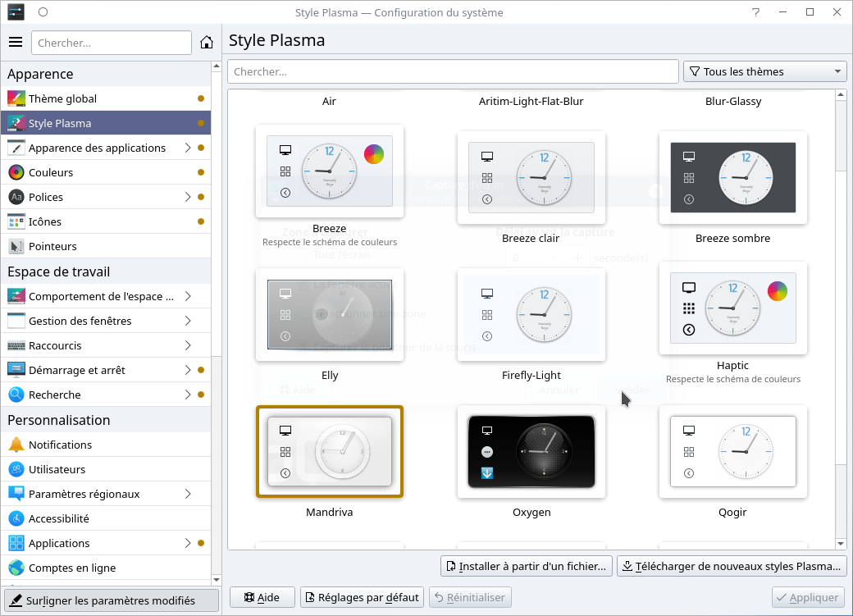853x616 pixels.
Task: Select the Qogir theme thumbnail
Action: (732, 452)
